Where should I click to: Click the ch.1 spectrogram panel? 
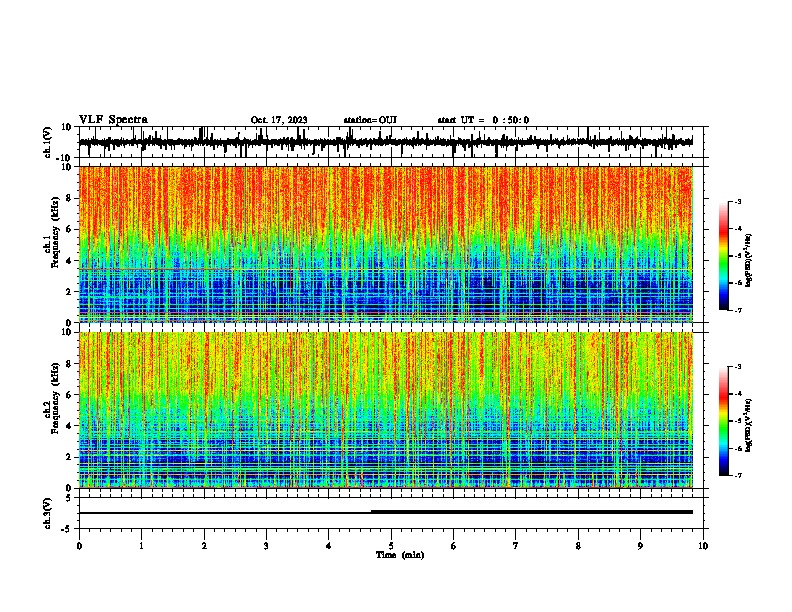click(386, 244)
